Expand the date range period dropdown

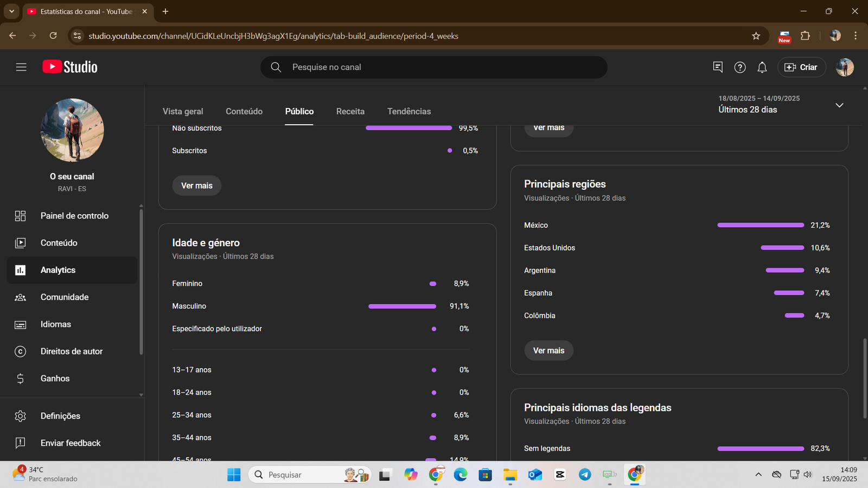coord(839,105)
